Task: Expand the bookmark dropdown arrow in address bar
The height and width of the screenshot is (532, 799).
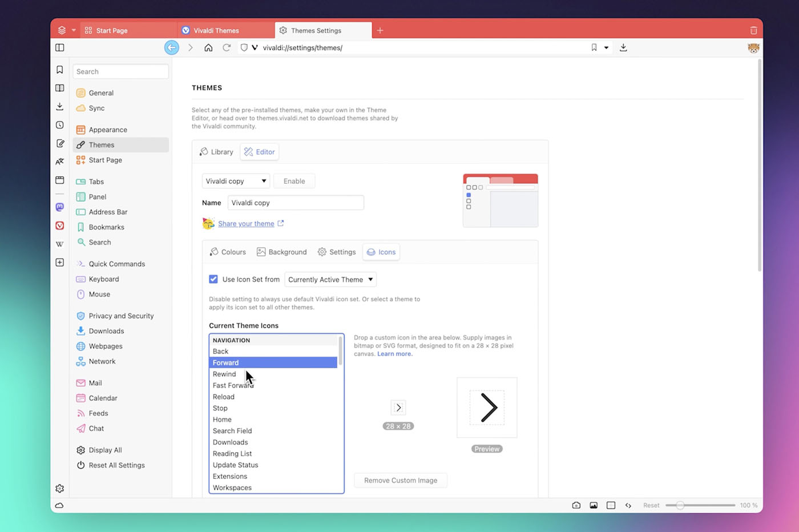Action: pyautogui.click(x=606, y=48)
